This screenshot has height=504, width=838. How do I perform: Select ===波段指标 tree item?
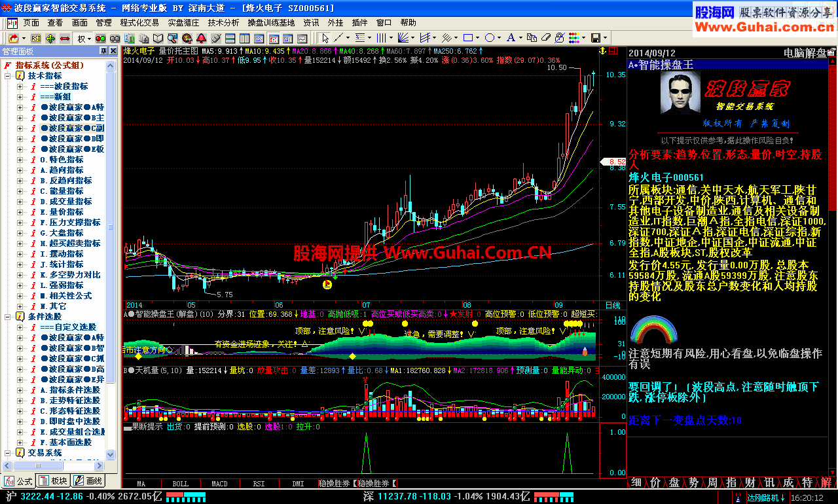[x=64, y=86]
